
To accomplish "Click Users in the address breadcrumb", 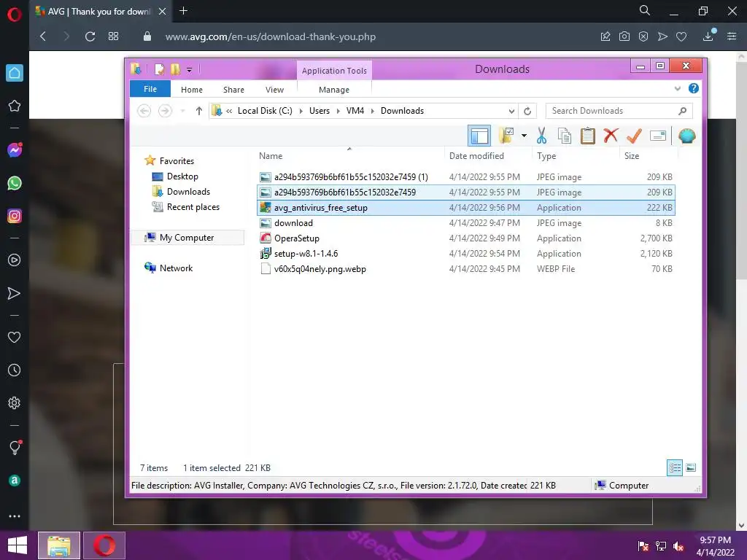I will click(x=320, y=111).
